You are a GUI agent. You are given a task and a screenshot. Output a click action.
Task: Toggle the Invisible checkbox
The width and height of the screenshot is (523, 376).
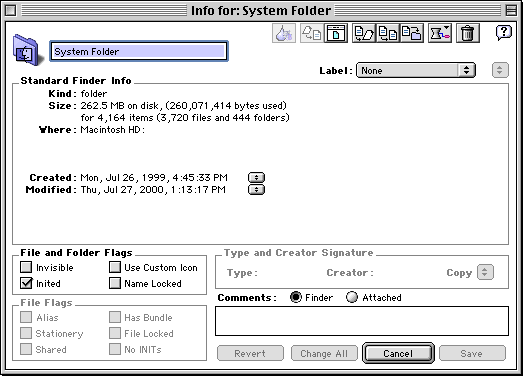(26, 267)
